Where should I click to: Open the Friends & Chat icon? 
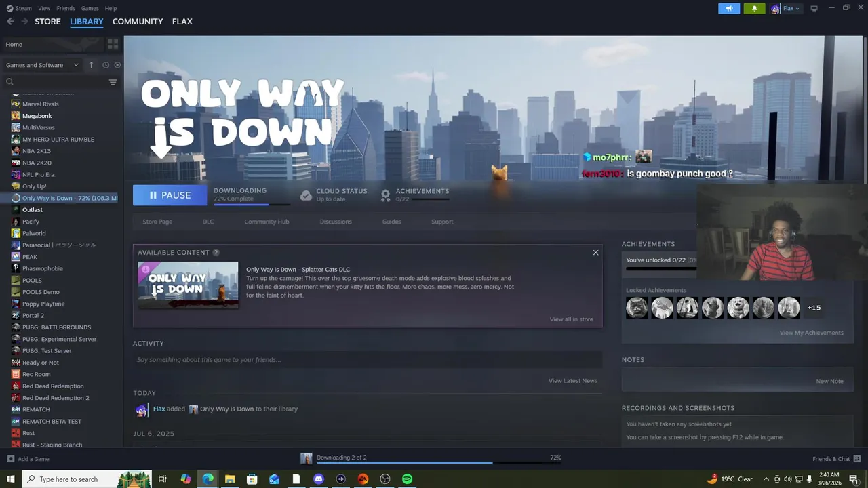(x=857, y=459)
